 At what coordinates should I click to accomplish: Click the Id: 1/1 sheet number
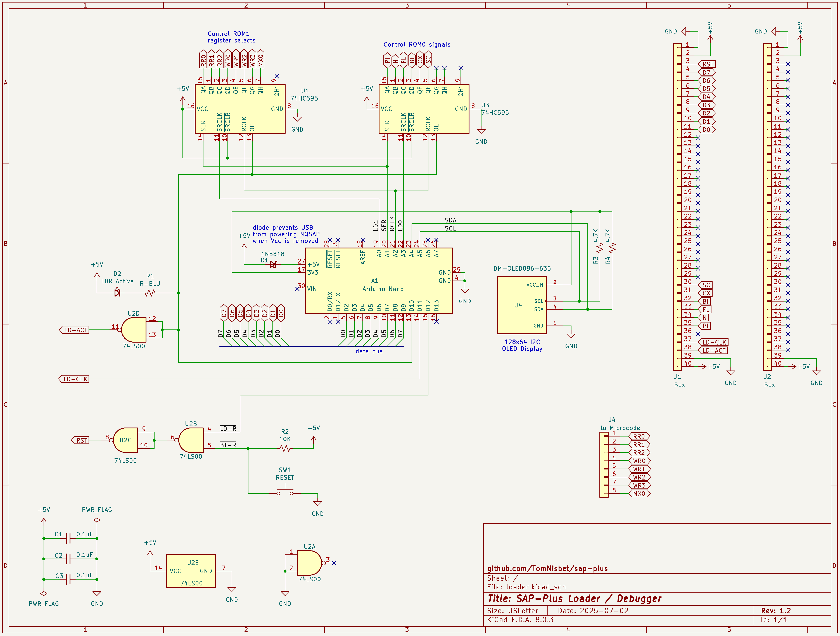(774, 620)
